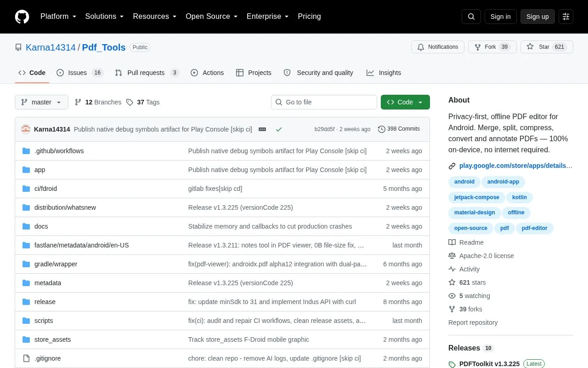Image resolution: width=588 pixels, height=368 pixels.
Task: Click the Sign up button
Action: 537,17
